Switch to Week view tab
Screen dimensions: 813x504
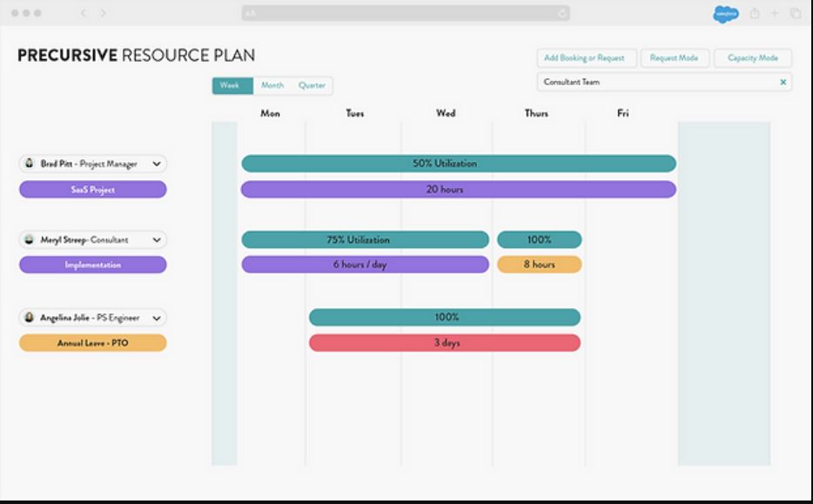click(x=232, y=85)
